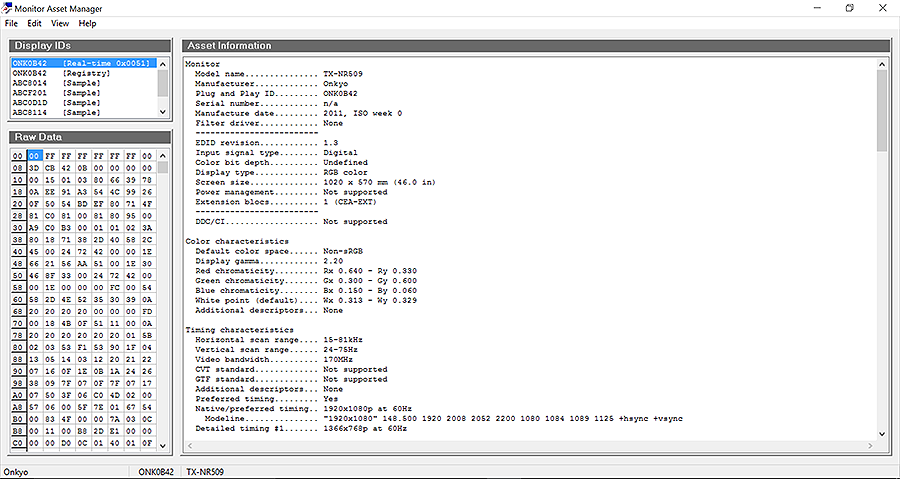The height and width of the screenshot is (479, 900).
Task: Select the 4B byte in Raw Data
Action: point(67,324)
